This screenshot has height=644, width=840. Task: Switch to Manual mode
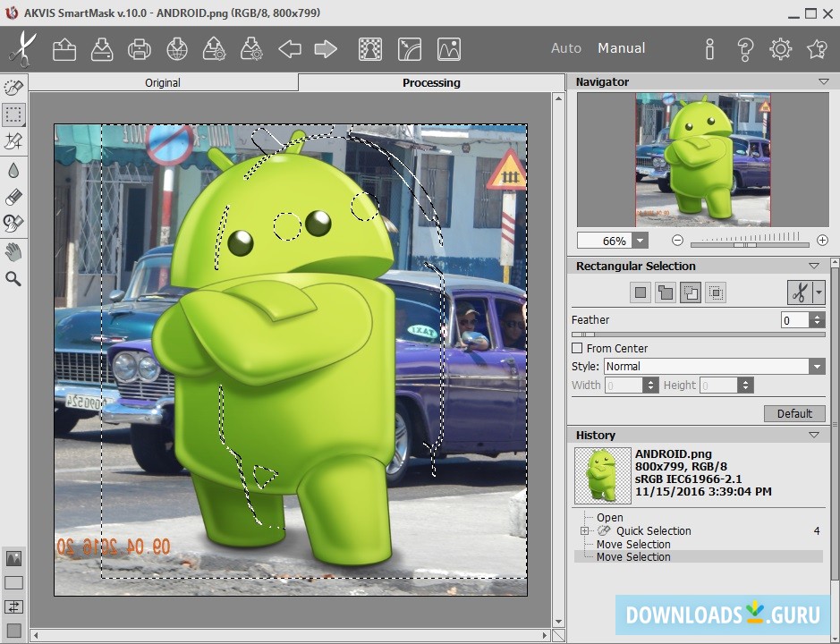tap(621, 48)
